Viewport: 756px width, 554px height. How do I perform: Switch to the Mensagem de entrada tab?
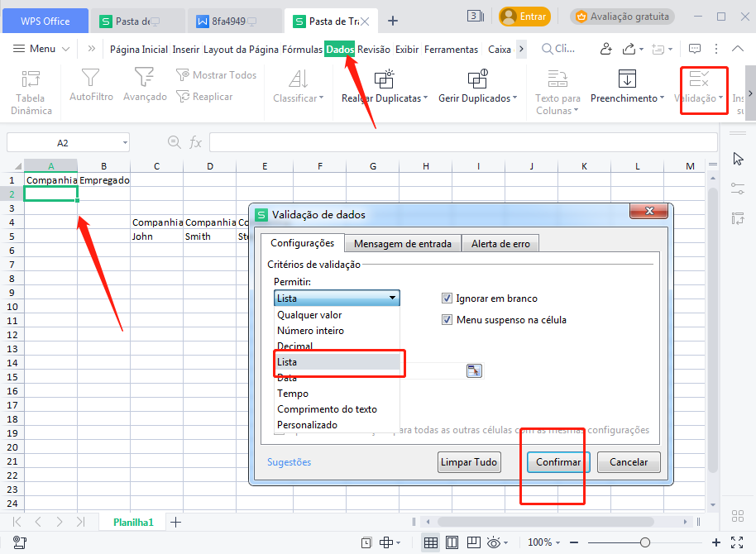click(403, 244)
